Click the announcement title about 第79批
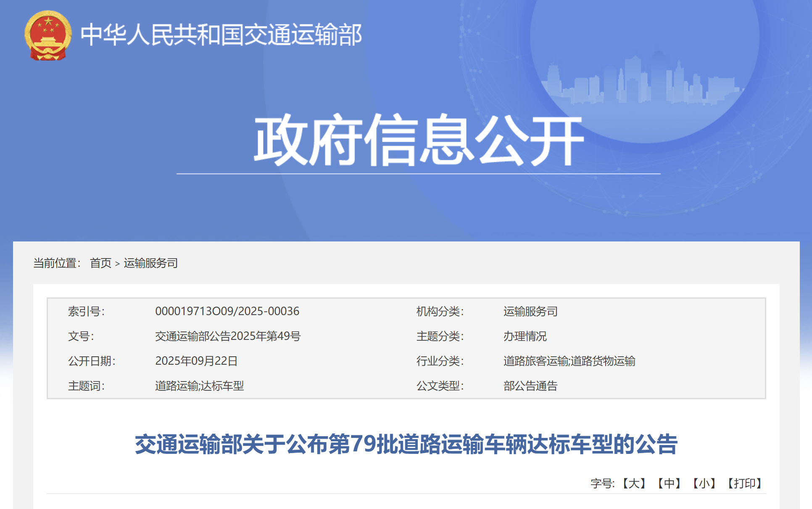 [406, 444]
